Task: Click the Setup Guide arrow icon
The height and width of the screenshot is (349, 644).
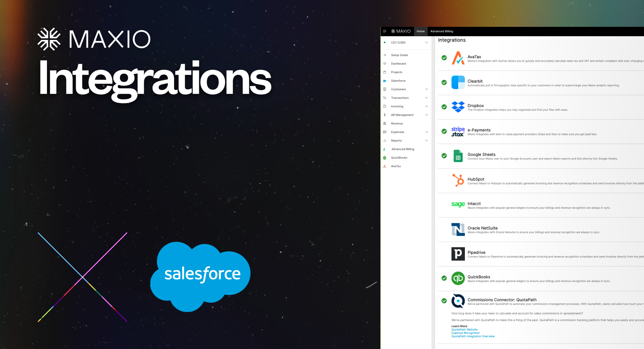Action: point(385,55)
